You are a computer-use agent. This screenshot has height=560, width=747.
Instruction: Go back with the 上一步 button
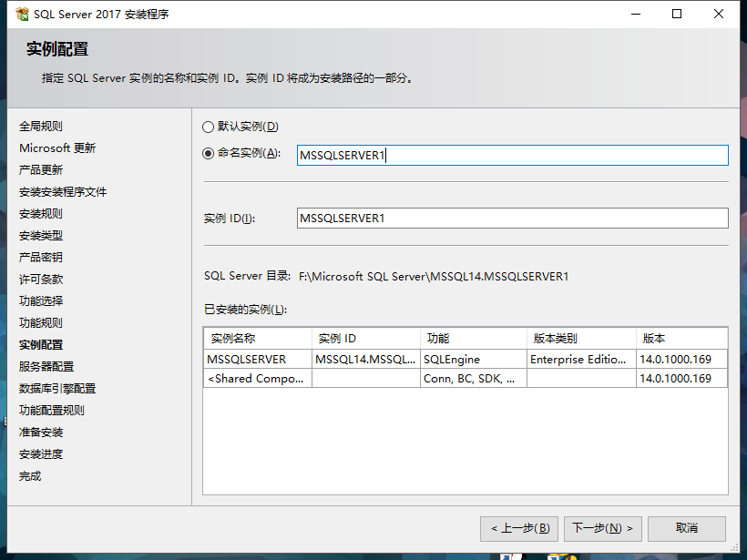click(x=519, y=528)
